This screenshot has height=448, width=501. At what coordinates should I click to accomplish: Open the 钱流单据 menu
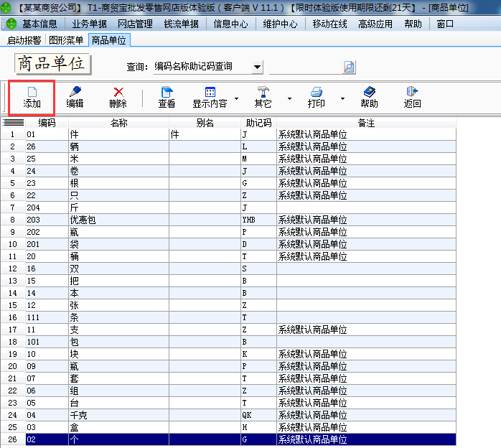point(181,24)
